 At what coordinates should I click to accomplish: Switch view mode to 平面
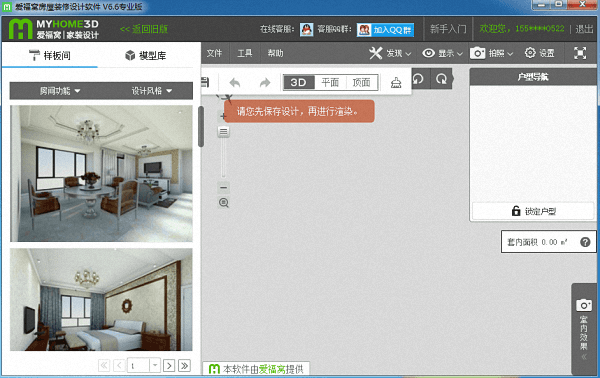(x=330, y=82)
